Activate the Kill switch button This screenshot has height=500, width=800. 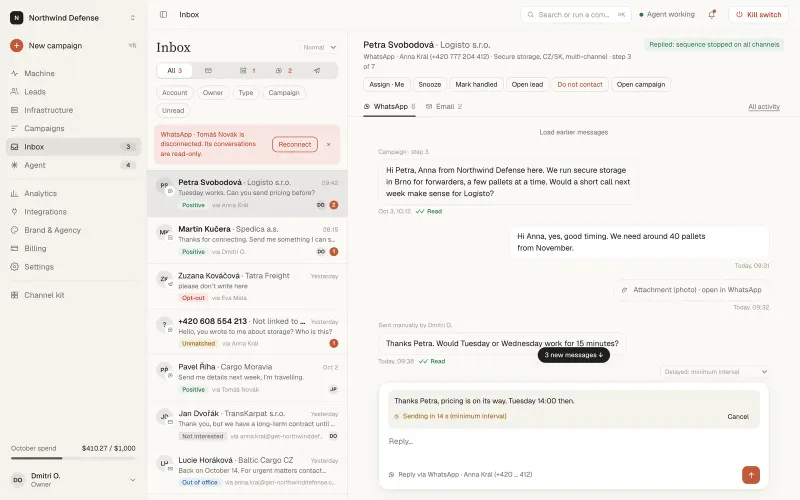click(x=759, y=15)
